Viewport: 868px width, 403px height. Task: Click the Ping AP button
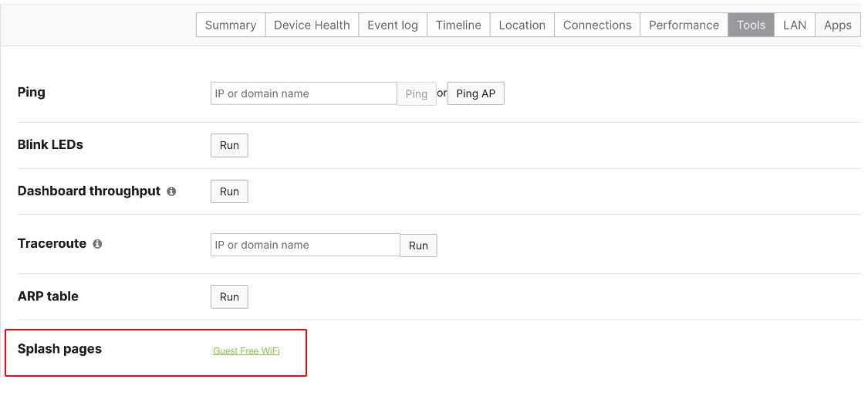tap(475, 93)
